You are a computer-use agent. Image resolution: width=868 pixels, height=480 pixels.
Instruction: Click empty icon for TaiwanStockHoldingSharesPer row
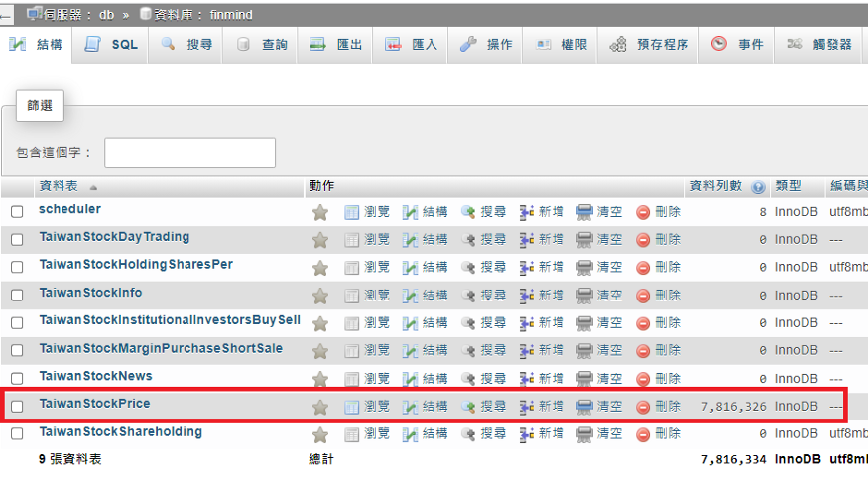pos(585,268)
